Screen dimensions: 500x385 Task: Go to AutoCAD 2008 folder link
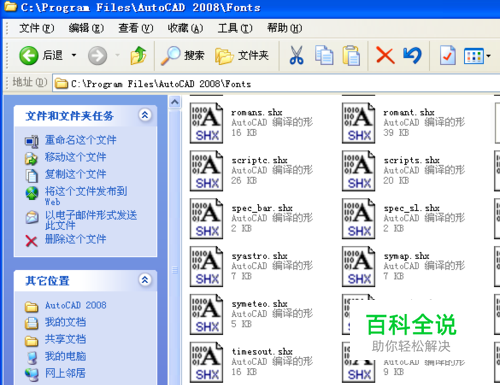pos(76,305)
